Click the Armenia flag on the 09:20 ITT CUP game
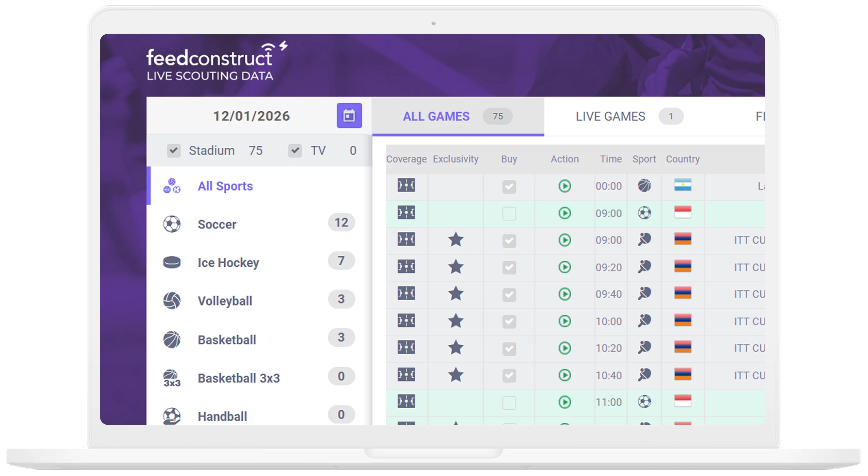The width and height of the screenshot is (868, 476). pos(682,267)
